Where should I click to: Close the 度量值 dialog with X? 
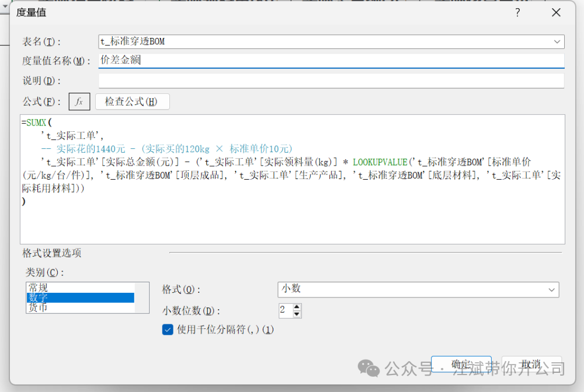(x=556, y=13)
